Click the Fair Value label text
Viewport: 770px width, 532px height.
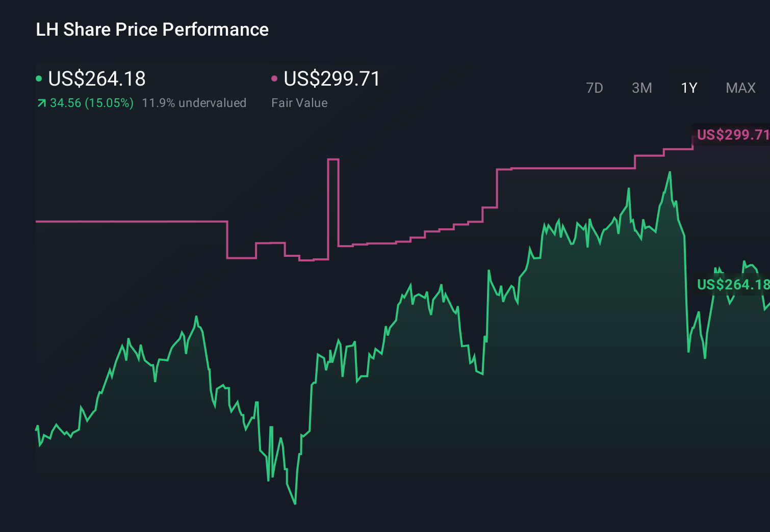pos(300,103)
